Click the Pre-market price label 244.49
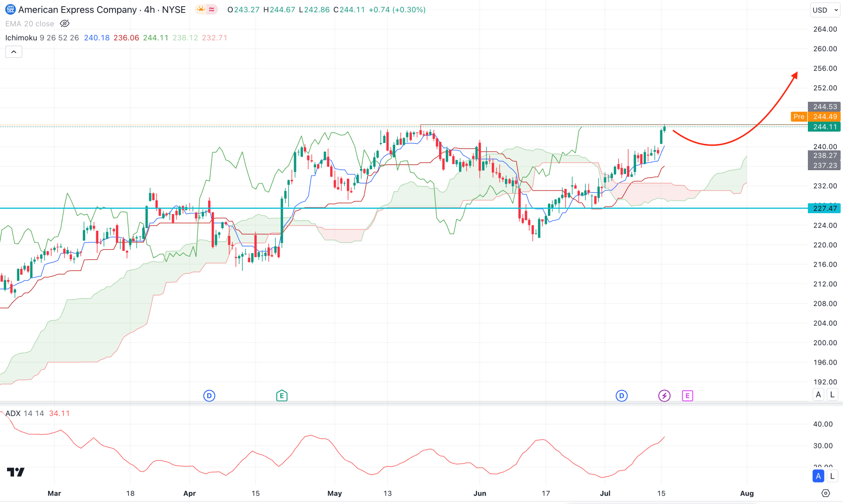The image size is (843, 504). pyautogui.click(x=815, y=117)
